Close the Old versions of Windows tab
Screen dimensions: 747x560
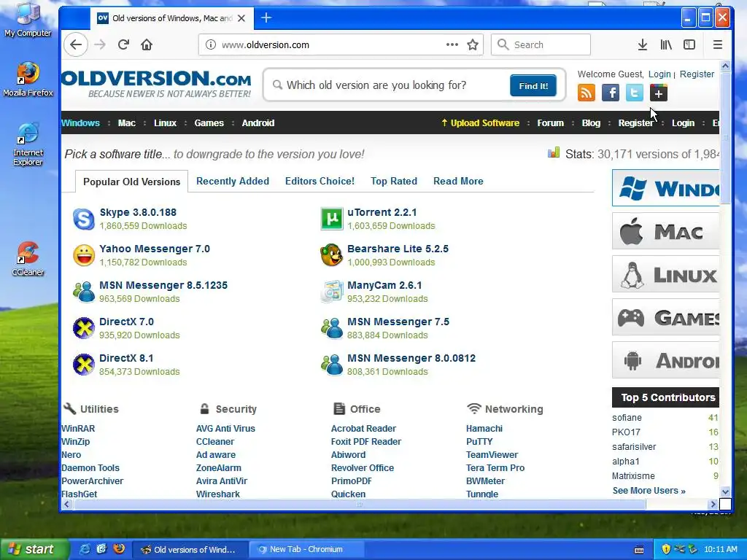click(241, 18)
